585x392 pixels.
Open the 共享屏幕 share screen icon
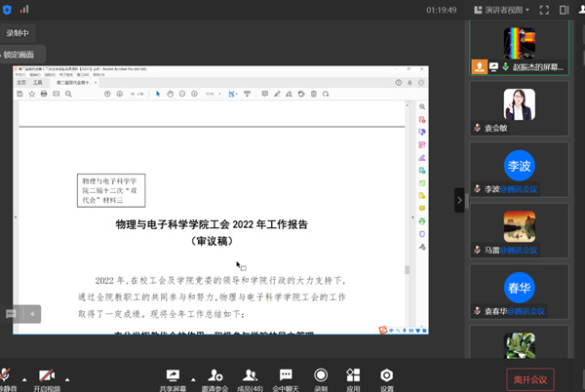[x=174, y=374]
